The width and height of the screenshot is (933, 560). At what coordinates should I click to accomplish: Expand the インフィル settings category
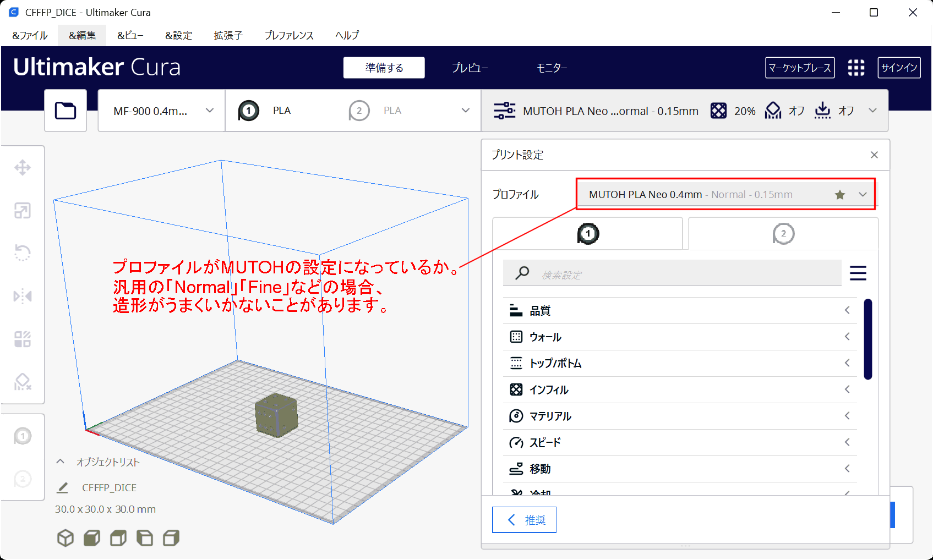coord(679,390)
